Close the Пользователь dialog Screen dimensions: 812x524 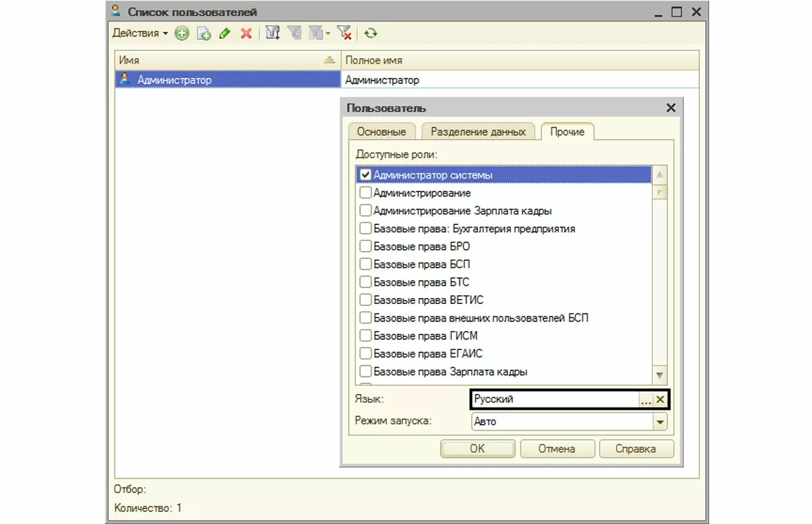[671, 108]
